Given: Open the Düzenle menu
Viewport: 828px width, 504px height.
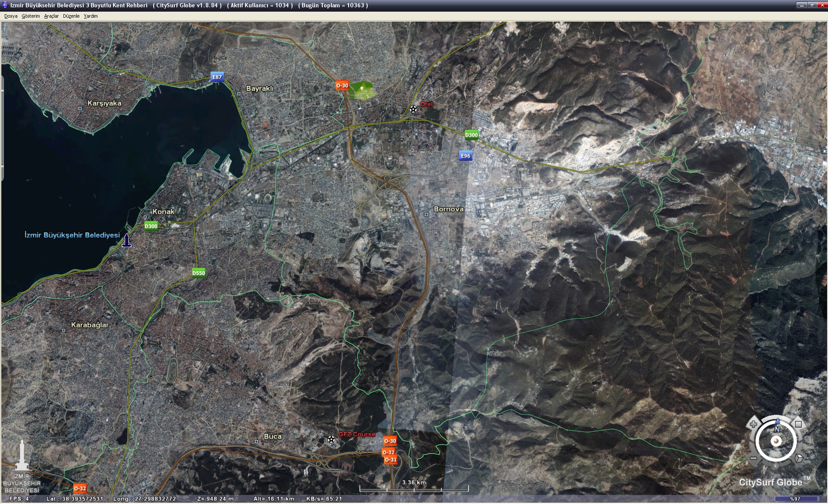Looking at the screenshot, I should (71, 16).
